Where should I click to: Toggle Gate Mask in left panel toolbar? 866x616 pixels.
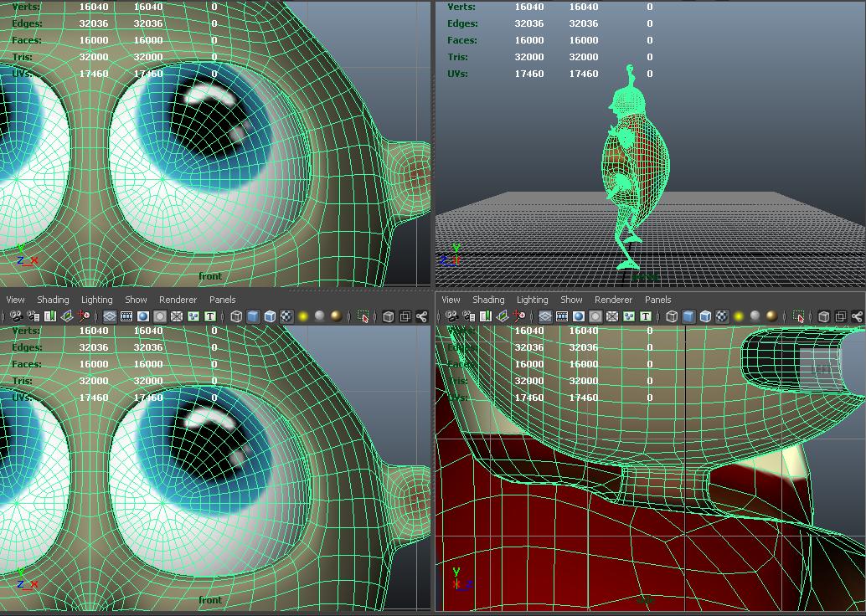160,316
